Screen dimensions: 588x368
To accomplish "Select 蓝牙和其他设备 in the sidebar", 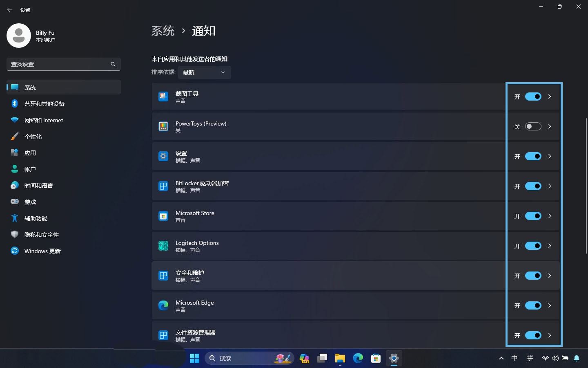I will [44, 104].
